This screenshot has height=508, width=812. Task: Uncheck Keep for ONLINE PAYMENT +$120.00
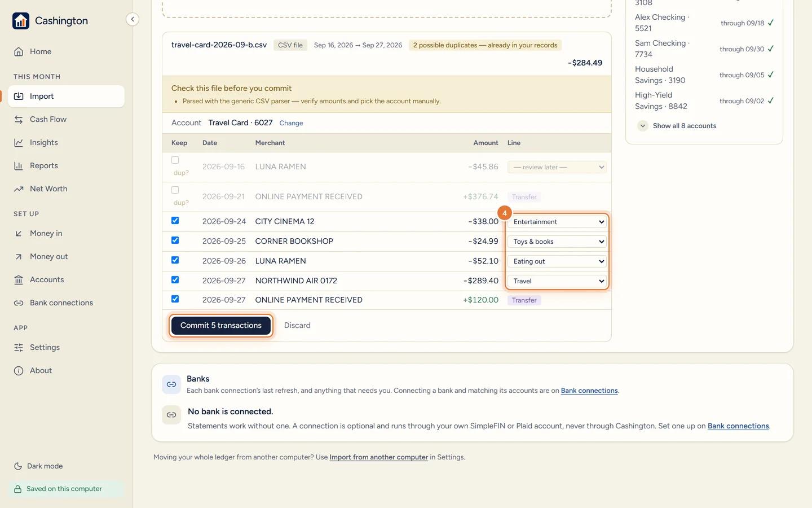(175, 299)
